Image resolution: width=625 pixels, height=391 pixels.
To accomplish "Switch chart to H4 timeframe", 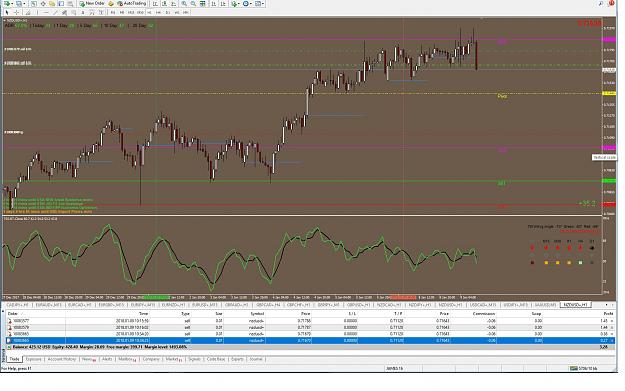I will [158, 12].
